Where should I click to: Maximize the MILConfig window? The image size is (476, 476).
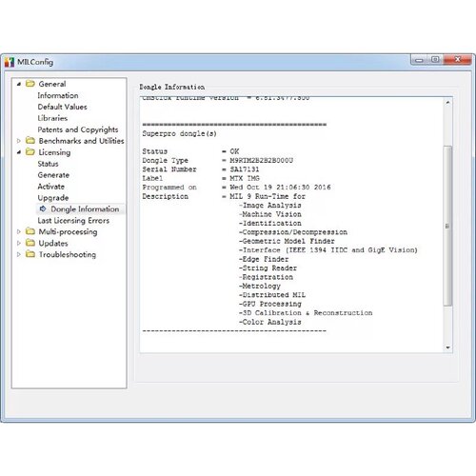[435, 59]
